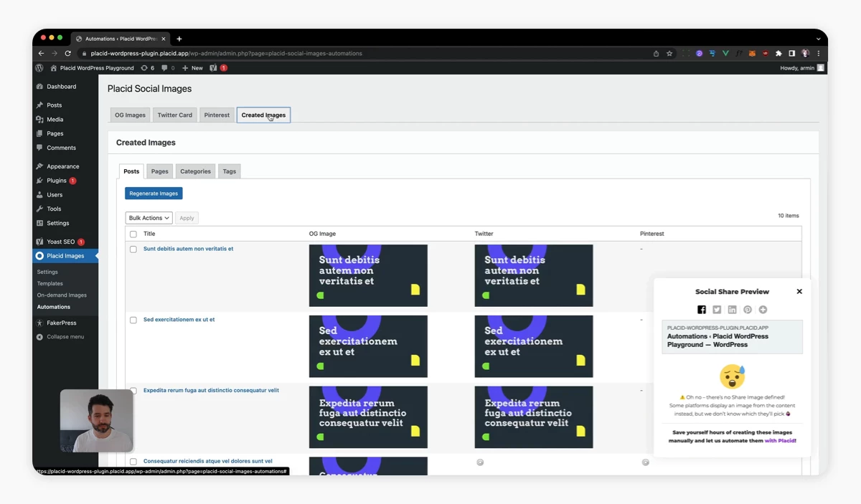Reload the page with the refresh icon
This screenshot has width=861, height=504.
pos(68,53)
